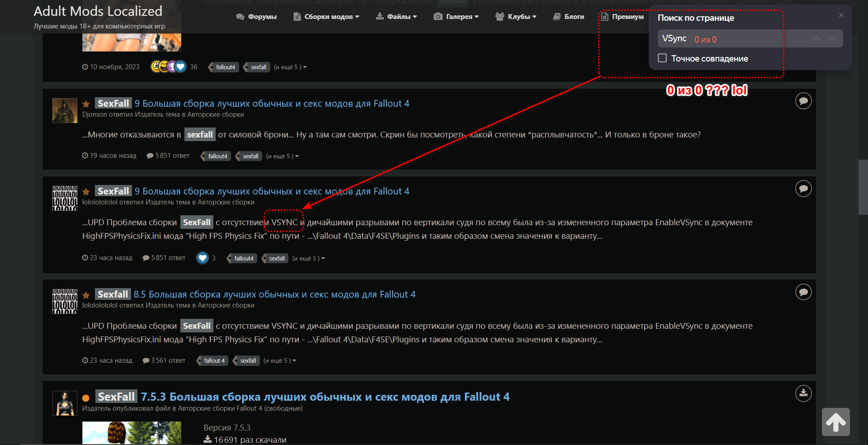
Task: Go to next search match arrow
Action: (x=832, y=39)
